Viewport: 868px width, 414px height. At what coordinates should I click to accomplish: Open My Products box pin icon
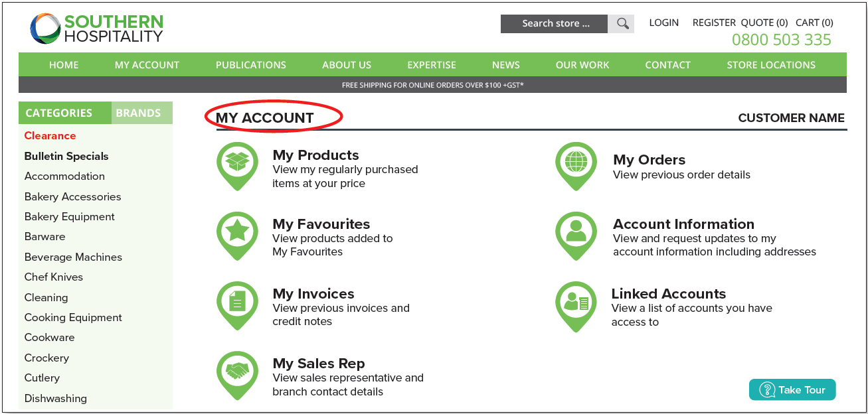pyautogui.click(x=237, y=165)
